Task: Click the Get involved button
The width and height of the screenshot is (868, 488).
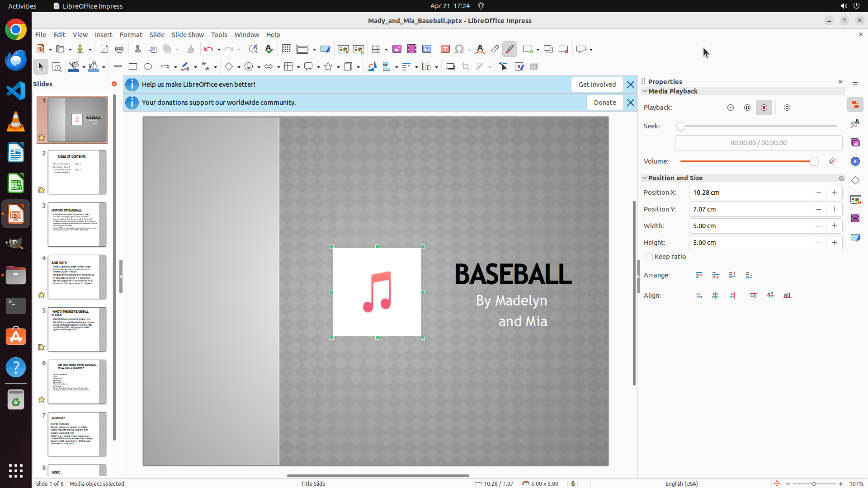Action: [x=597, y=84]
